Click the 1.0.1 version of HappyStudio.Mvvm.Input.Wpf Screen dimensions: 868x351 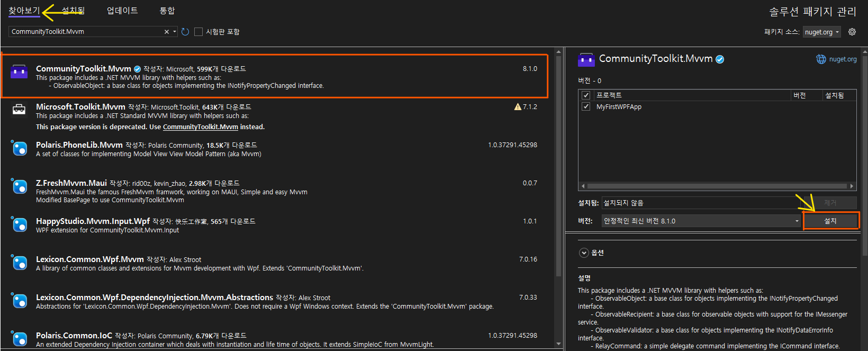[x=530, y=221]
